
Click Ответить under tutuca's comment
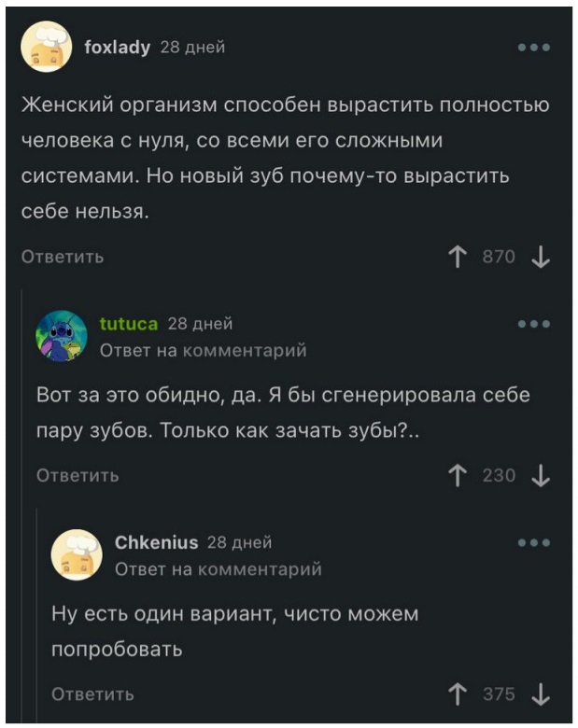pyautogui.click(x=78, y=476)
